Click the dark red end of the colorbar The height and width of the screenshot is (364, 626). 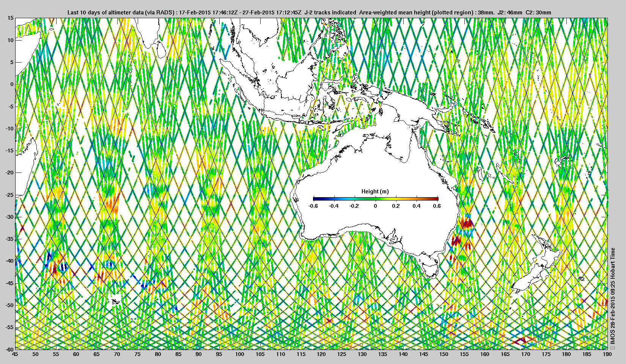point(436,199)
